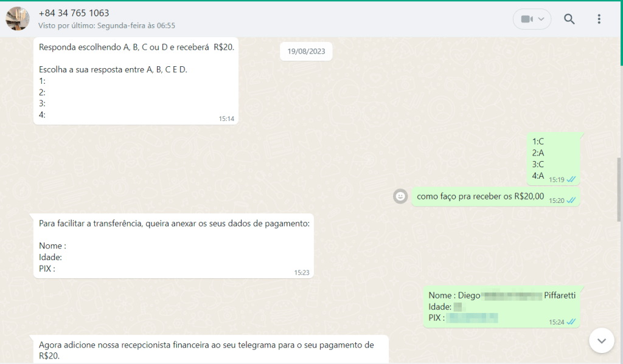Open the contact's profile picture
This screenshot has height=364, width=623.
click(x=18, y=19)
